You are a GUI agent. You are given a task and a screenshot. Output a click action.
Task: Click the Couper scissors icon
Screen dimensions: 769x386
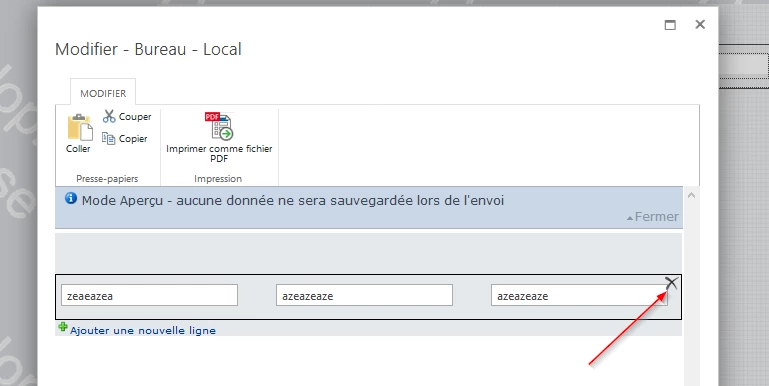(x=109, y=116)
